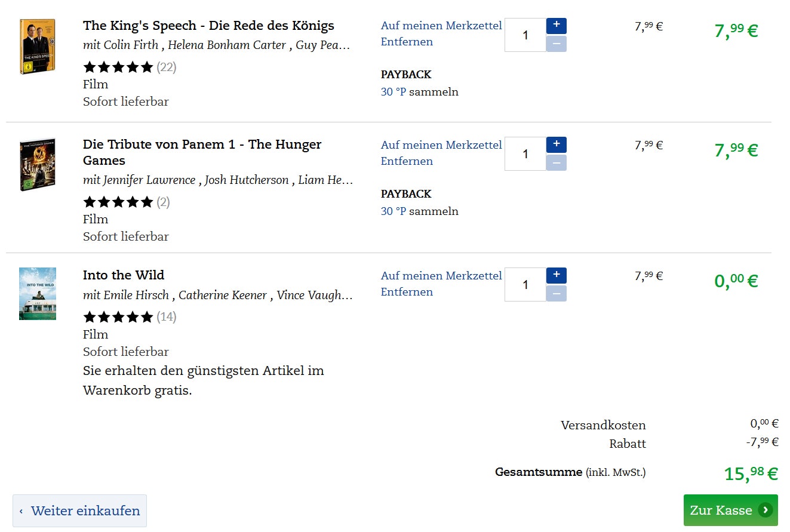Open the Colin Firth actor link

pyautogui.click(x=131, y=45)
